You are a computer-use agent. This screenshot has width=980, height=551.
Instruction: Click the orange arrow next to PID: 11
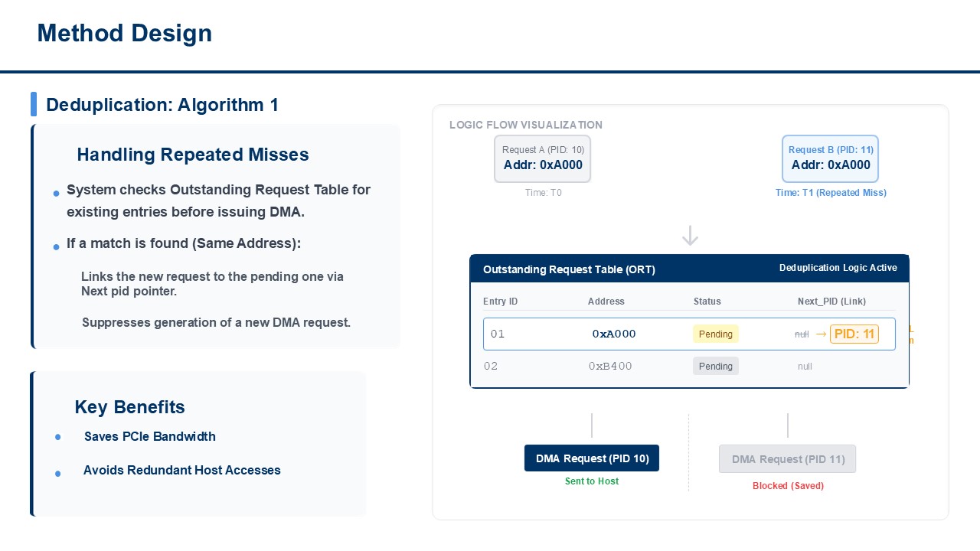coord(821,334)
